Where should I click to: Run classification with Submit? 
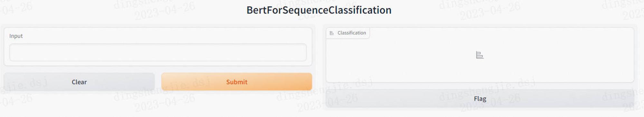[x=237, y=82]
